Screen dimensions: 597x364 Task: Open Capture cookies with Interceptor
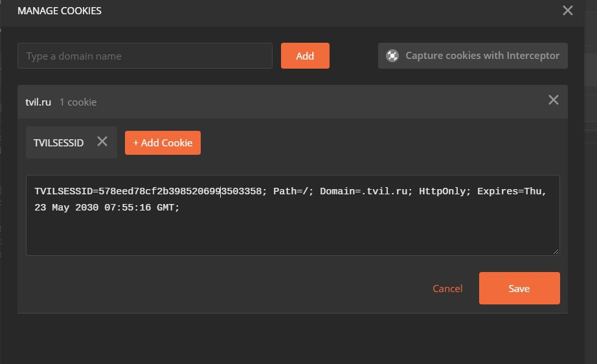[x=473, y=56]
